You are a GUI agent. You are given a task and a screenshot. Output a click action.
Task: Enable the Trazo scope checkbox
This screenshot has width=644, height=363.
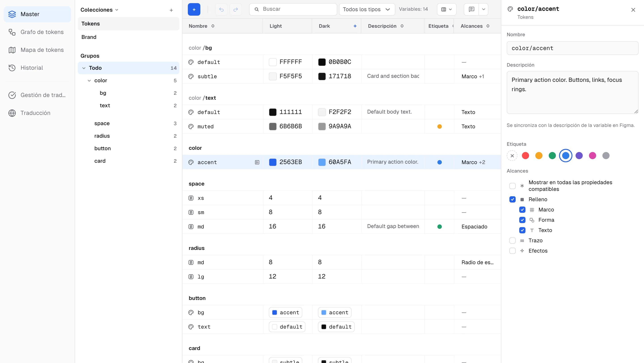tap(513, 241)
